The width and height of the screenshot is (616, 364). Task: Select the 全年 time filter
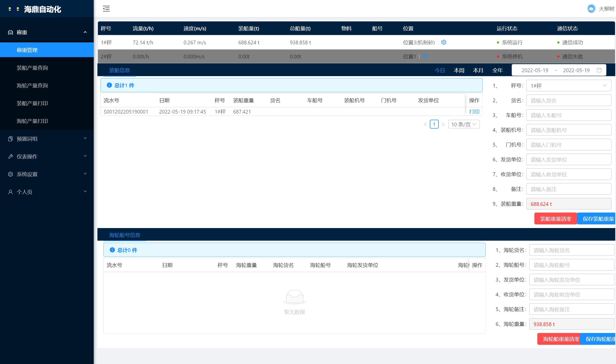point(497,70)
